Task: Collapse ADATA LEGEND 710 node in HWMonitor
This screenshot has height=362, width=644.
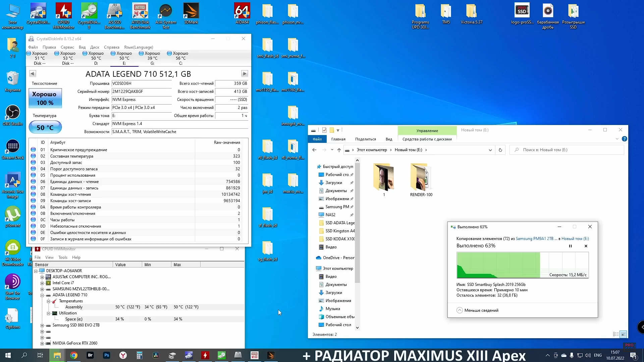Action: pyautogui.click(x=42, y=295)
